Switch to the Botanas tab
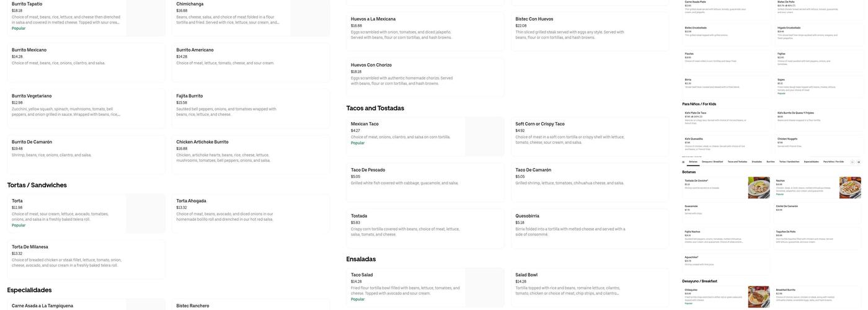The width and height of the screenshot is (868, 310). coord(693,162)
